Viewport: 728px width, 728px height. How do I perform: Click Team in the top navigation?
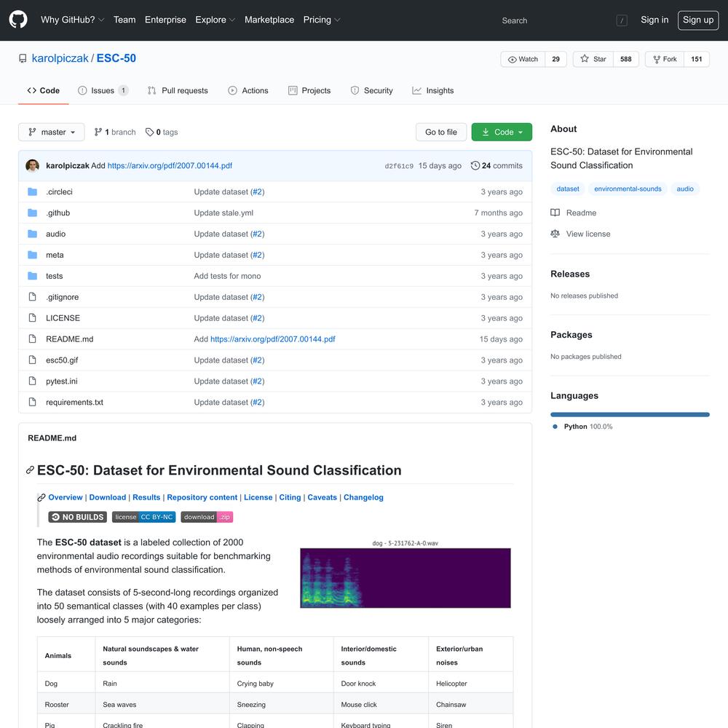[124, 20]
